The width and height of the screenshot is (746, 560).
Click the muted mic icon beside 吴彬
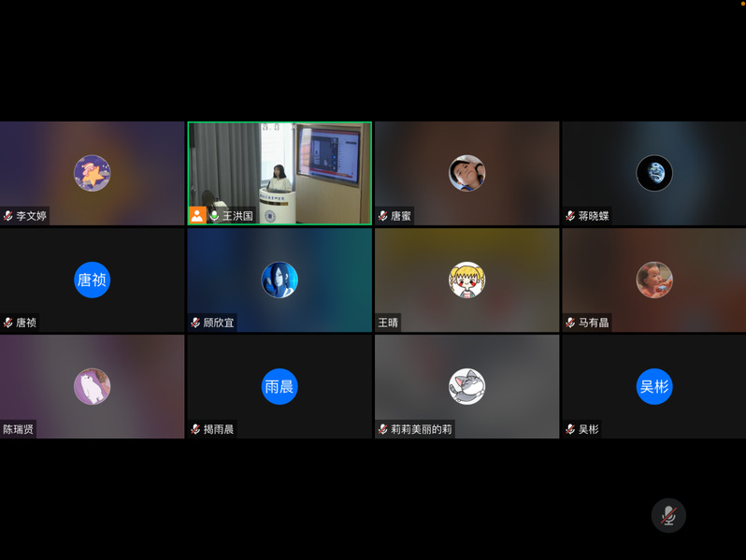click(570, 429)
